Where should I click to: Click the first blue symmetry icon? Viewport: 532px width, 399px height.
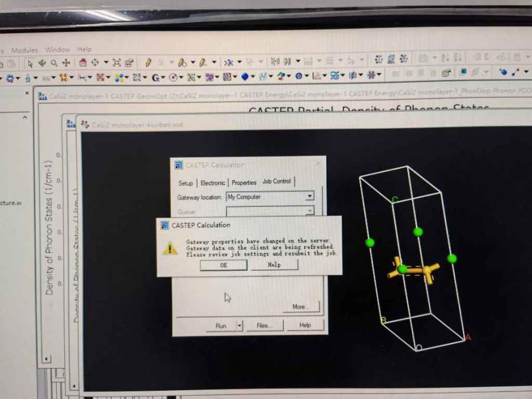(379, 60)
